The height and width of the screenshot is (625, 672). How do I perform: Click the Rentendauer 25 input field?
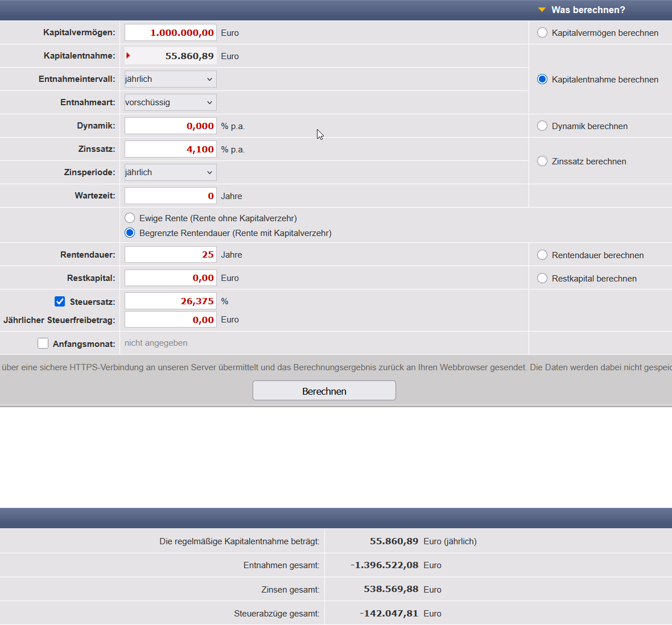pos(171,254)
